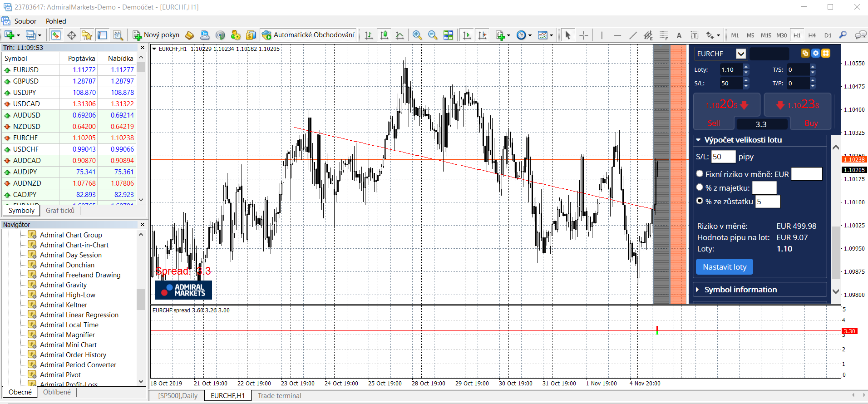
Task: Open the Market Watch toolbar icon
Action: click(56, 35)
